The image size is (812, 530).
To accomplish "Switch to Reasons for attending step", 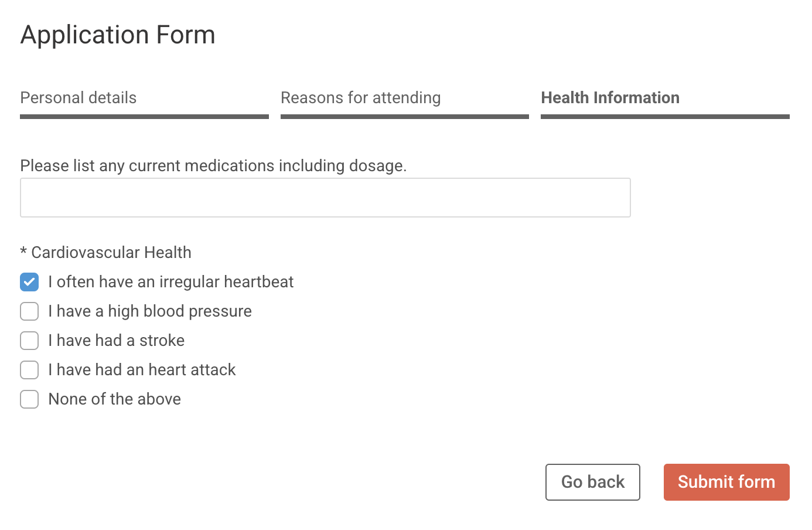I will [361, 98].
